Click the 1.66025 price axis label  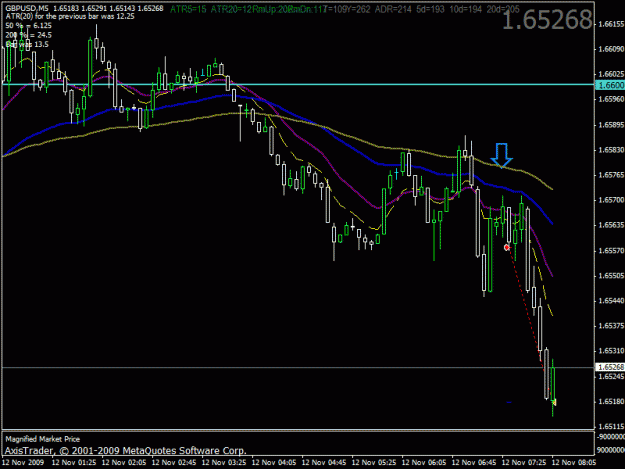pos(611,74)
